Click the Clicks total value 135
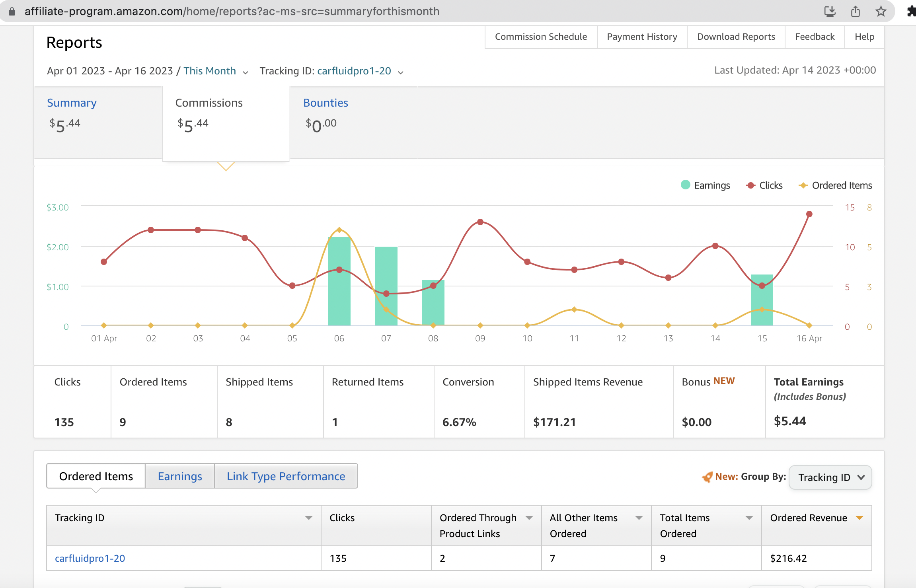The height and width of the screenshot is (588, 916). [x=64, y=422]
